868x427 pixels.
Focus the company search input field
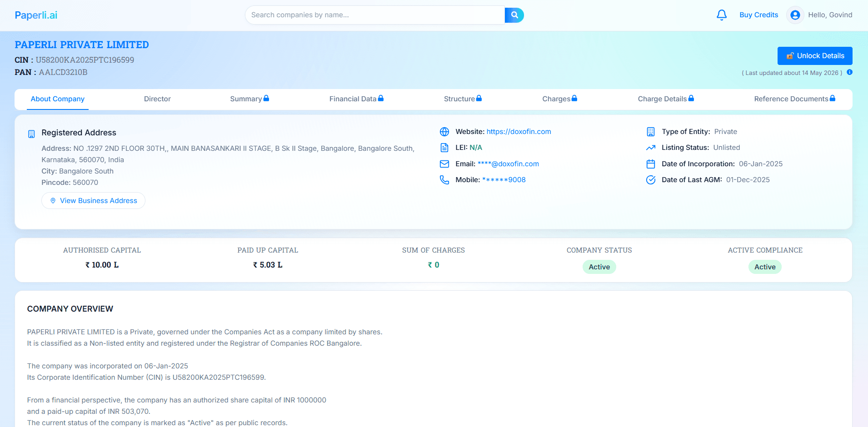click(375, 15)
